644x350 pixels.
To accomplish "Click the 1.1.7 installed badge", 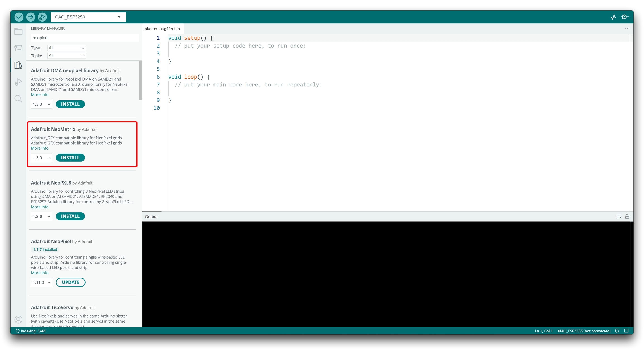I will (45, 250).
